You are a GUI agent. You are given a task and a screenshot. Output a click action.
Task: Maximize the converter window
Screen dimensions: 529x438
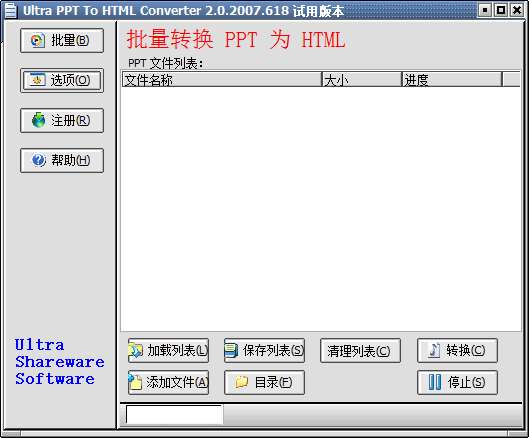[x=501, y=10]
